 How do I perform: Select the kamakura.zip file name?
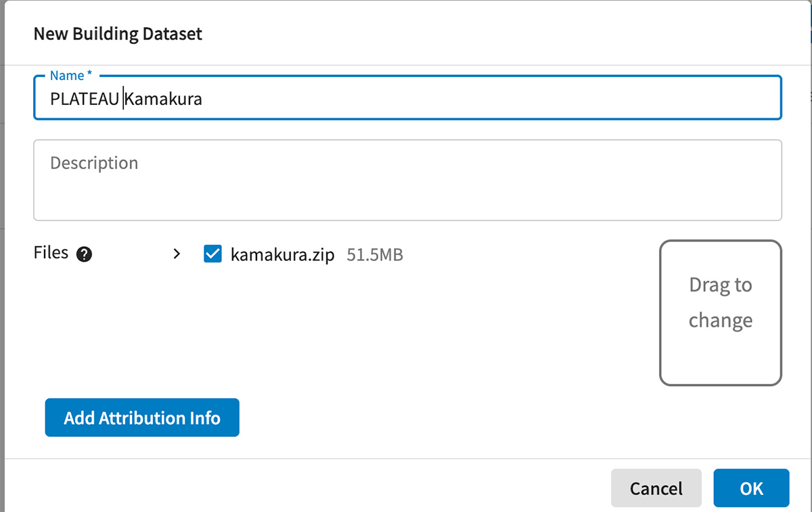coord(282,255)
